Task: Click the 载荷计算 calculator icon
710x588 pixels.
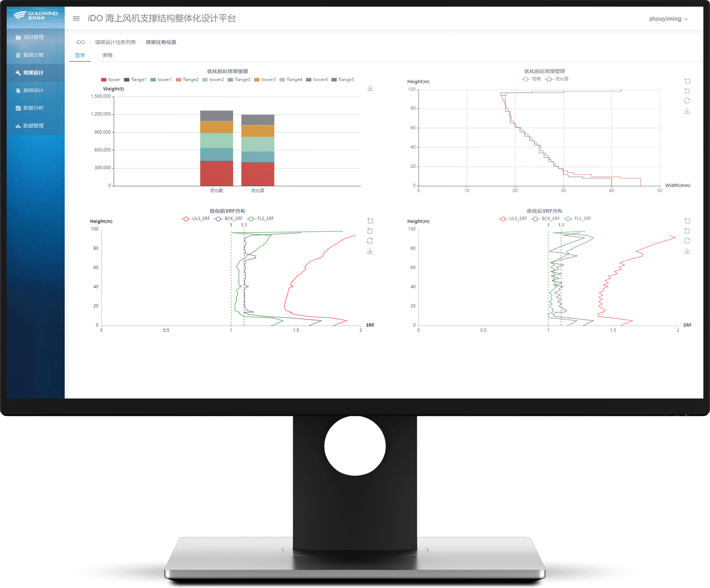Action: [18, 55]
